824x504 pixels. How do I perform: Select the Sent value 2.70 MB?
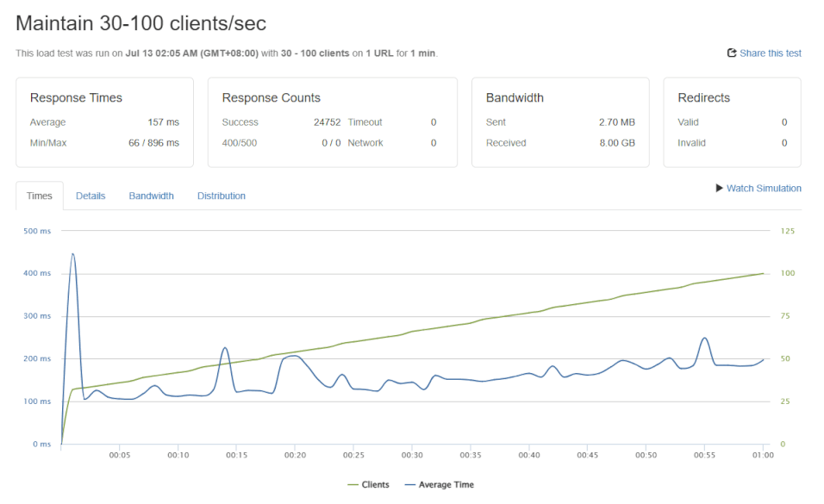617,122
